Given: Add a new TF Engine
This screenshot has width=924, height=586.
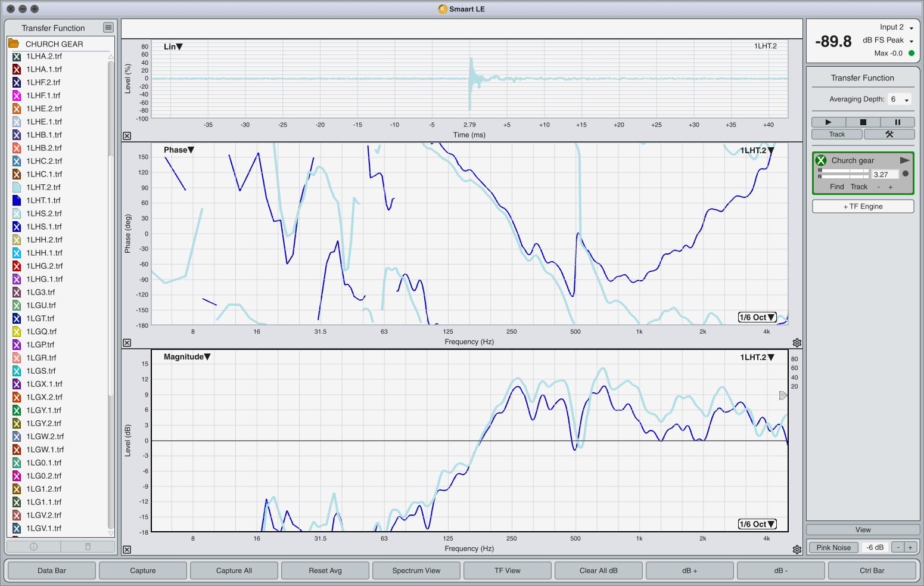Looking at the screenshot, I should click(863, 206).
